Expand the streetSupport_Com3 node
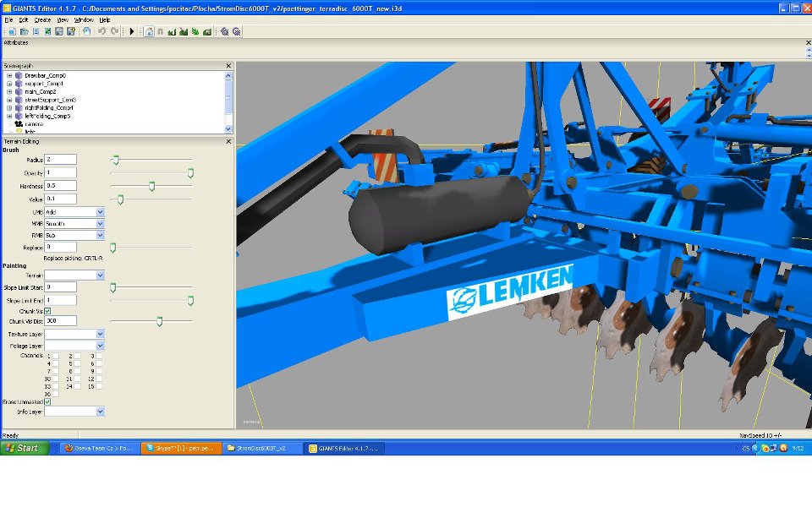The width and height of the screenshot is (812, 518). click(9, 100)
